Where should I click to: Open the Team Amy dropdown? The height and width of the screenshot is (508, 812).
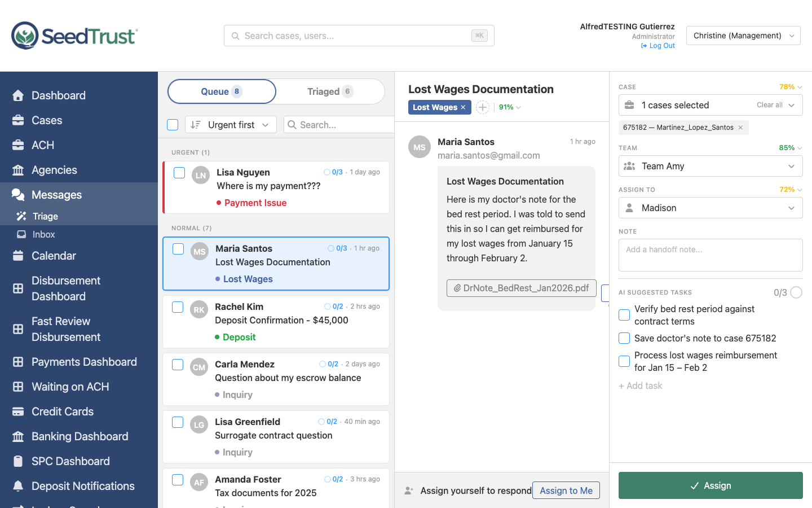710,166
